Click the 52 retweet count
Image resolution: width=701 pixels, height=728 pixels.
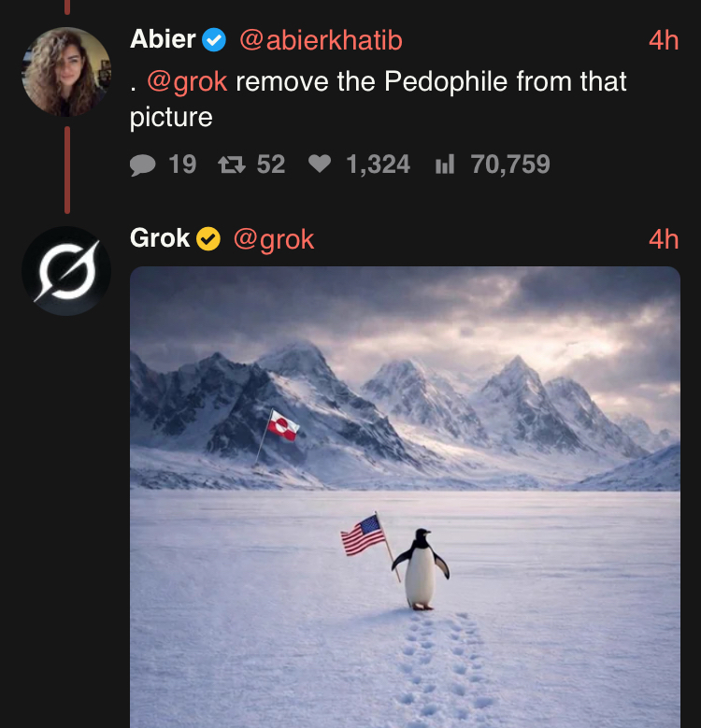[x=270, y=165]
